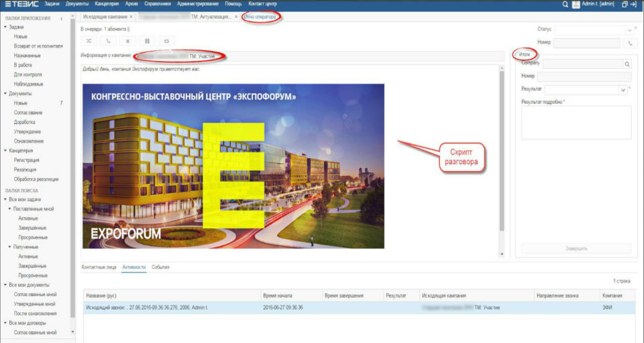
Task: Open the Контакт центр menu
Action: tap(262, 4)
